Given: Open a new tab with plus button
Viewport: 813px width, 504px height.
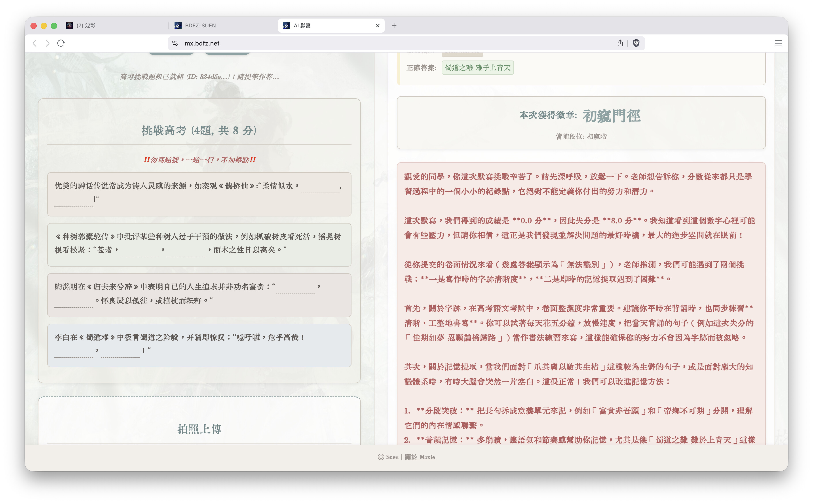Looking at the screenshot, I should pyautogui.click(x=394, y=26).
